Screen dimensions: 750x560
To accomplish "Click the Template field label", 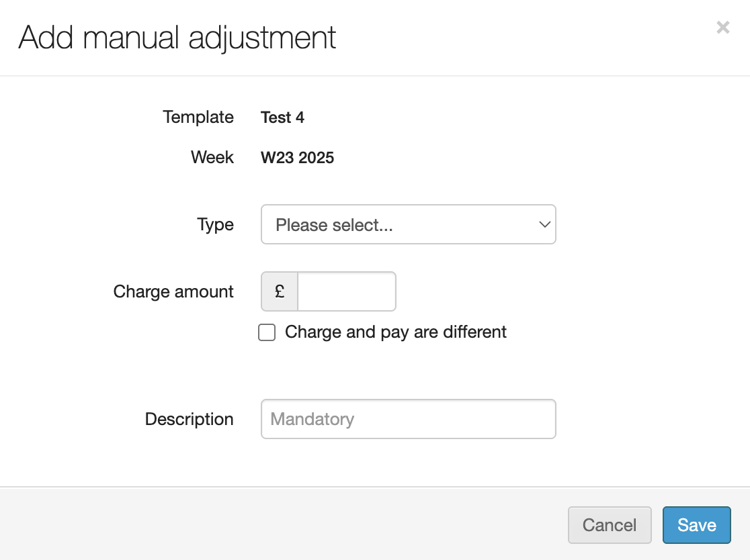I will (198, 118).
